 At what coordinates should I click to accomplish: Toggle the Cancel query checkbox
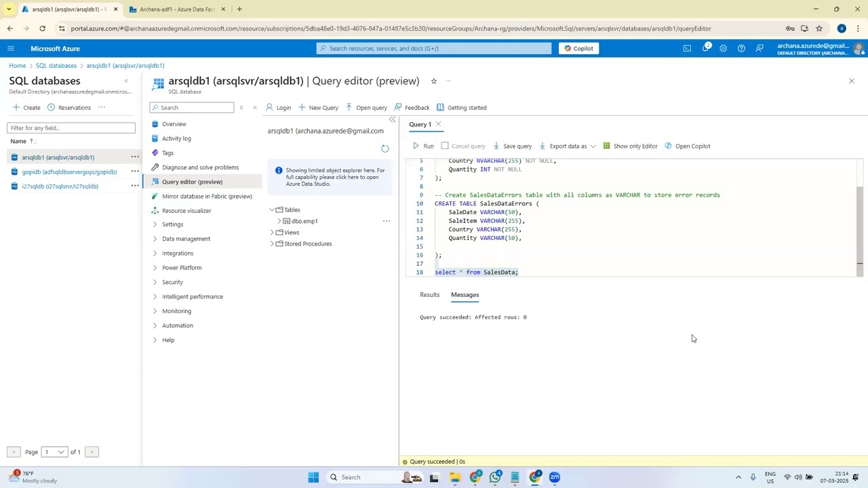[445, 146]
